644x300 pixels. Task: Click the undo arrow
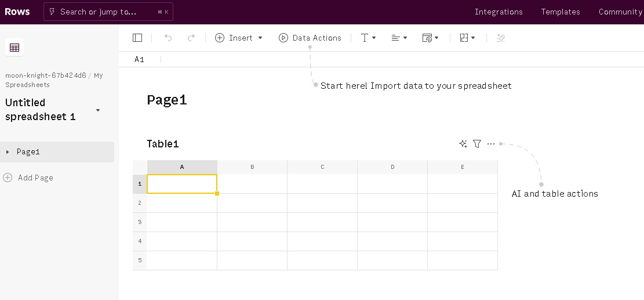168,38
